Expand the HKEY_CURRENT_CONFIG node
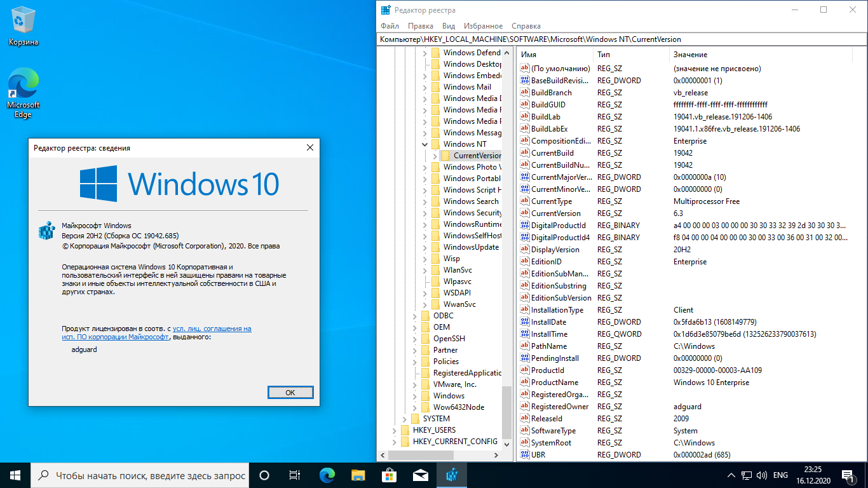 click(x=395, y=442)
